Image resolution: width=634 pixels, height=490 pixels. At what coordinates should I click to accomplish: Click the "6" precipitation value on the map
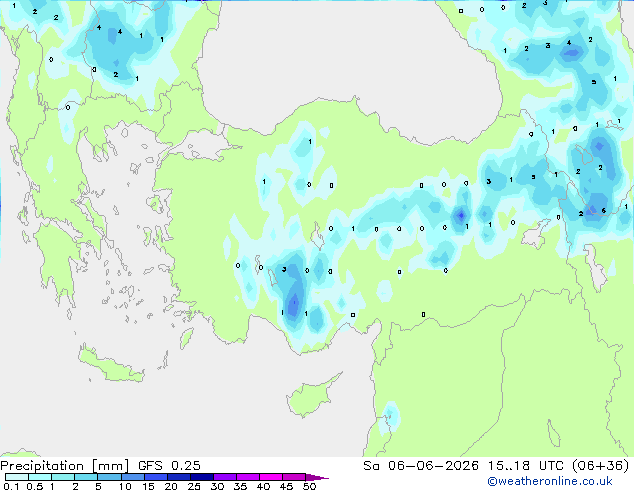604,211
